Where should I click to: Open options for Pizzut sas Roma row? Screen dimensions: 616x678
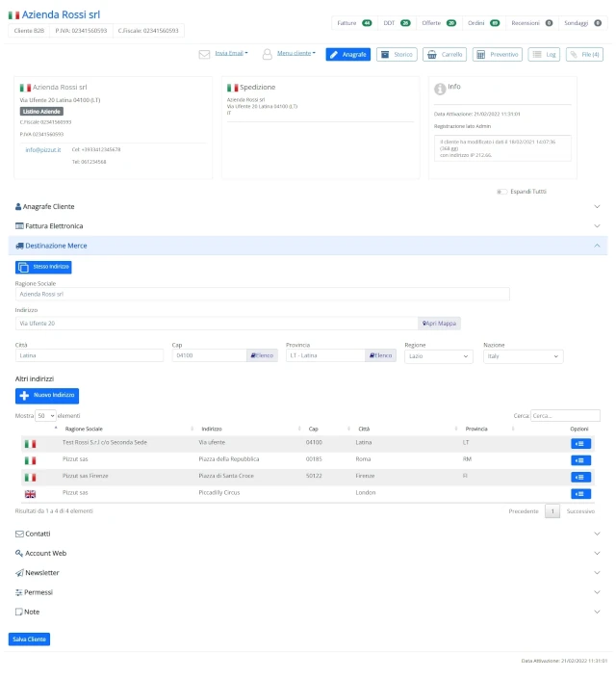(580, 460)
